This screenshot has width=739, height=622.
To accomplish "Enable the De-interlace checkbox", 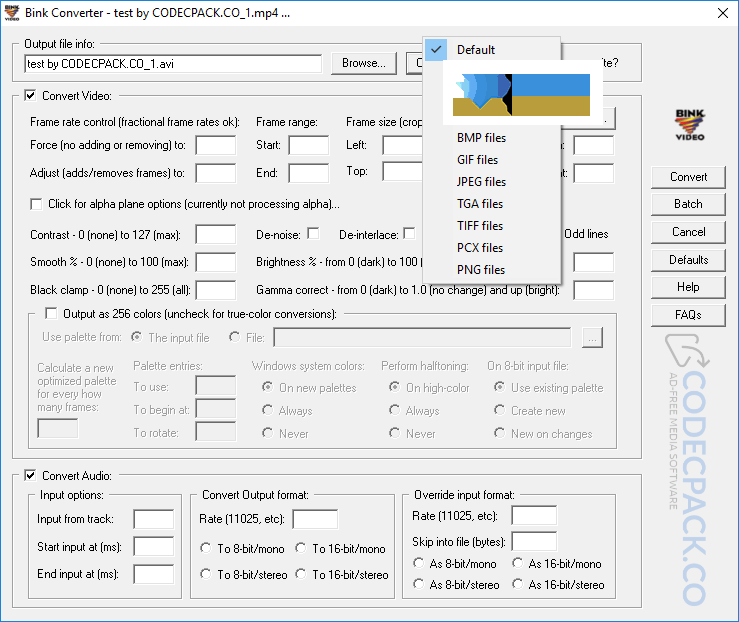I will click(x=410, y=234).
